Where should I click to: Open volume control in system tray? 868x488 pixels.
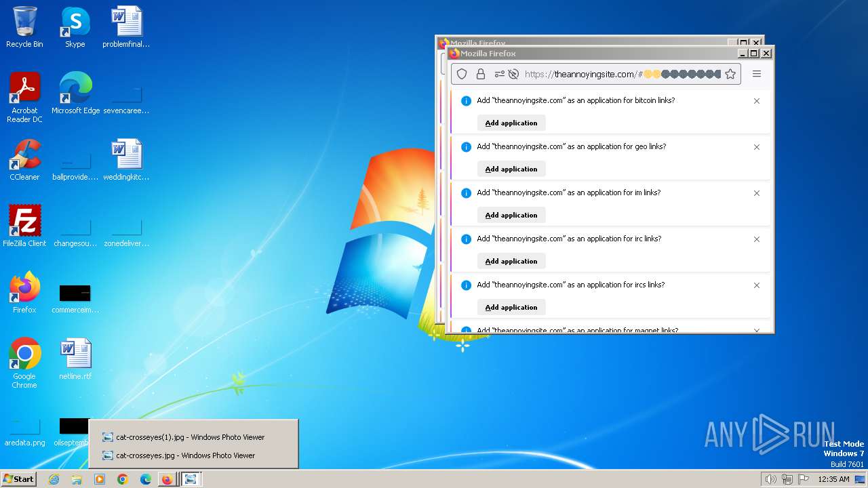(x=770, y=479)
